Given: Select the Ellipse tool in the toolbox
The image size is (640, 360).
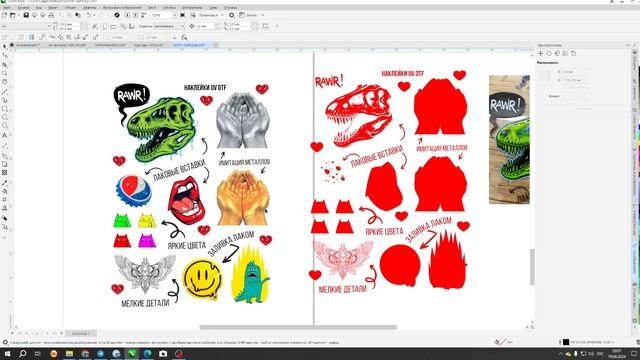Looking at the screenshot, I should point(4,117).
